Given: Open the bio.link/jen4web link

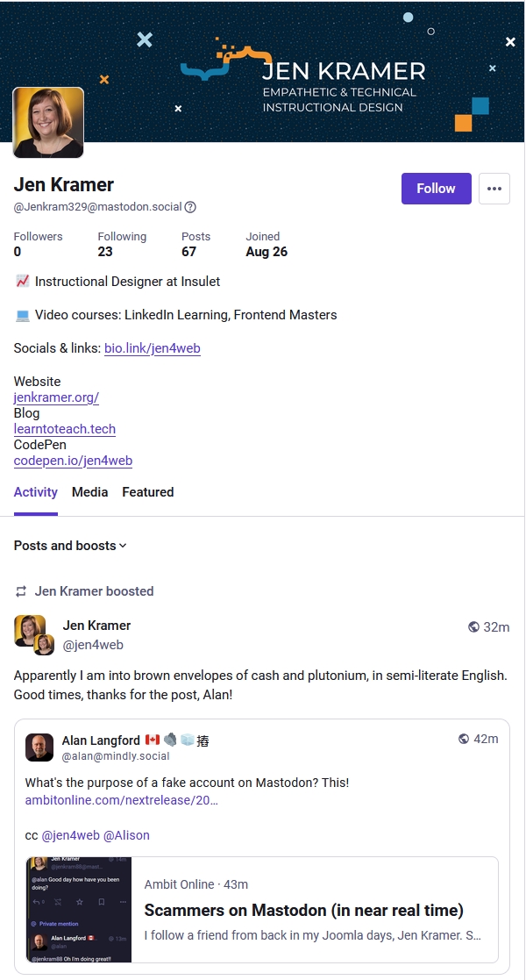Looking at the screenshot, I should click(x=153, y=348).
